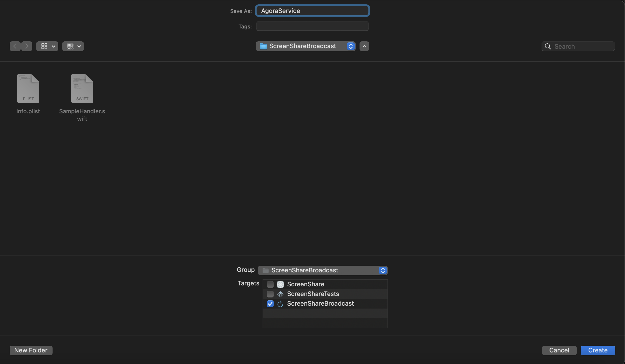Click the ScreenShareBroadcast extension target icon
Viewport: 625px width, 364px height.
click(280, 303)
